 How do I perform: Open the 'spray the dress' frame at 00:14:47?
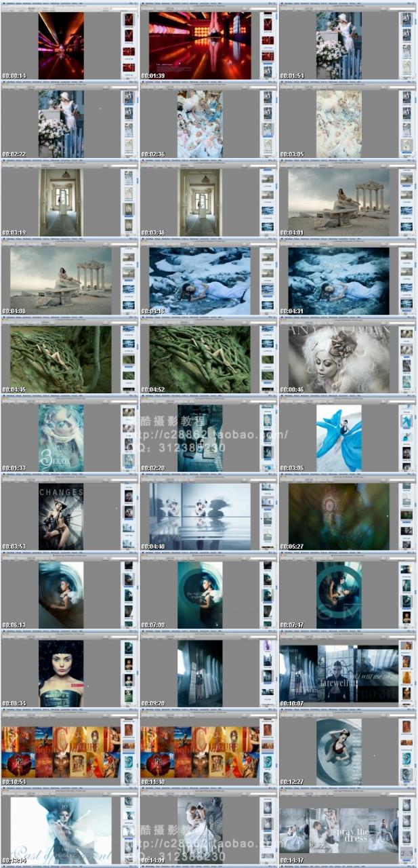click(339, 830)
